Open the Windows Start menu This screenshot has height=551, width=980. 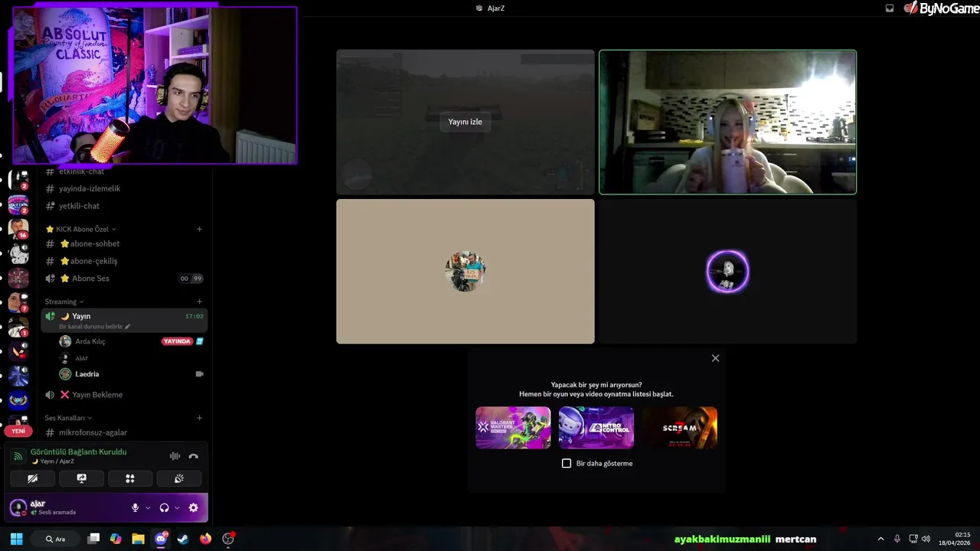point(16,539)
